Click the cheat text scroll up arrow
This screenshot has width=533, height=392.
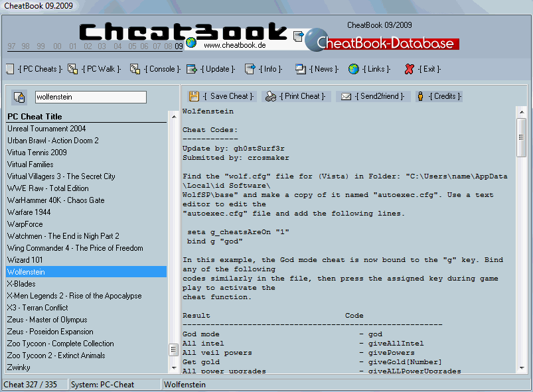pyautogui.click(x=522, y=111)
